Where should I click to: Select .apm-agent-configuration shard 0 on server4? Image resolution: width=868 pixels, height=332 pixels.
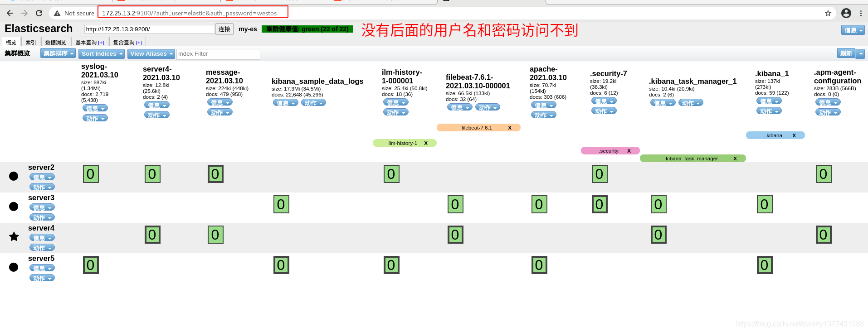[x=824, y=235]
